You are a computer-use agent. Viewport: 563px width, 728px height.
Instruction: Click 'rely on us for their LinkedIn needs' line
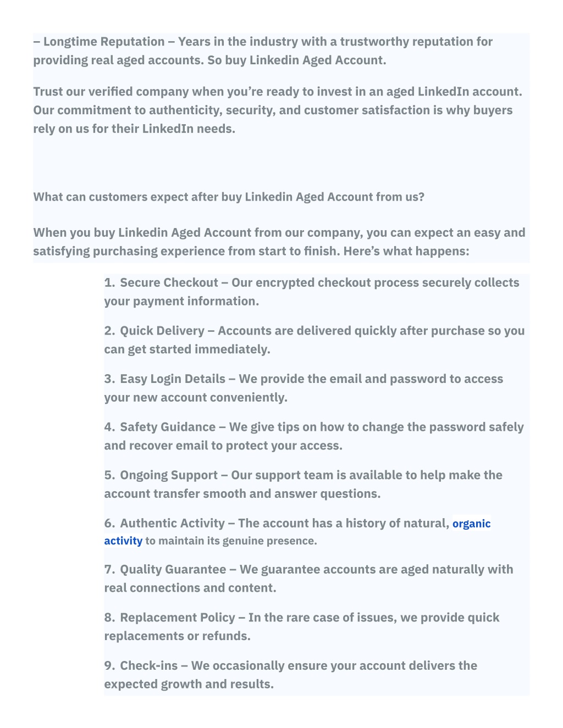[x=134, y=129]
